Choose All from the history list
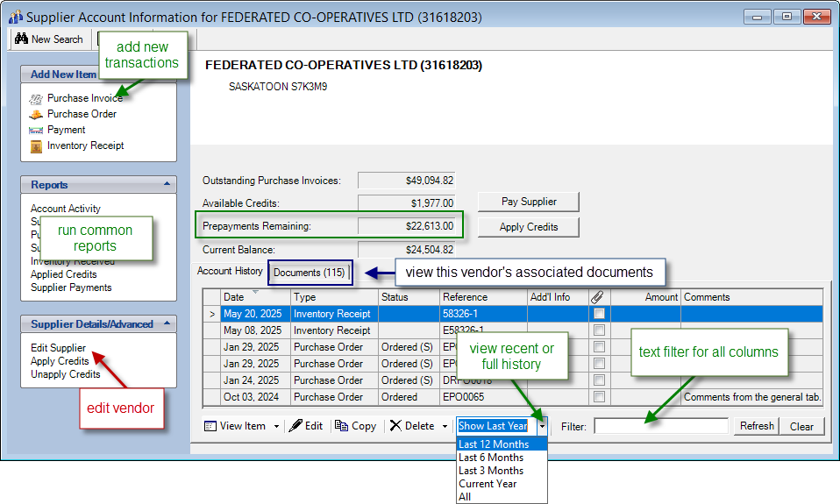The height and width of the screenshot is (504, 840). pos(502,496)
